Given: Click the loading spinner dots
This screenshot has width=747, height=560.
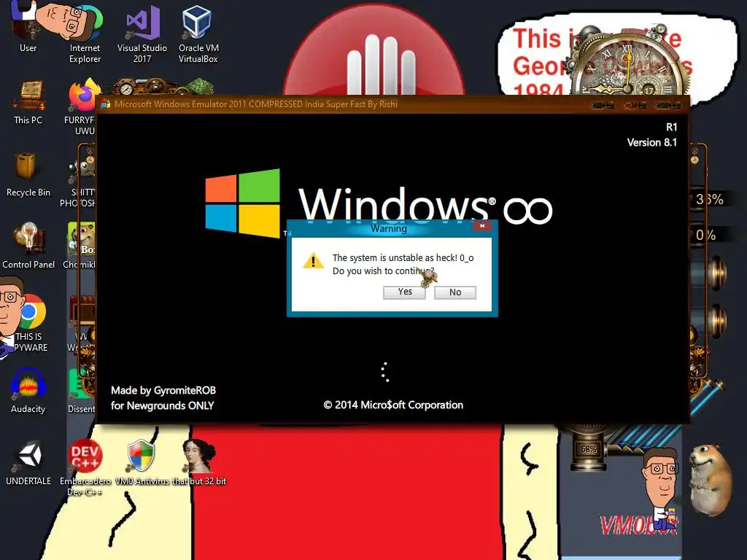Looking at the screenshot, I should 385,372.
